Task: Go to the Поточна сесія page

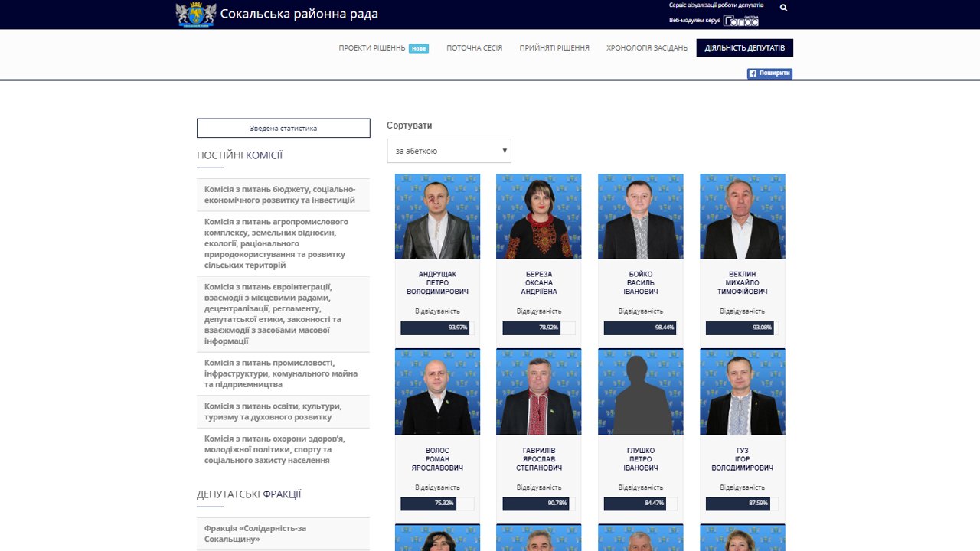Action: tap(474, 48)
